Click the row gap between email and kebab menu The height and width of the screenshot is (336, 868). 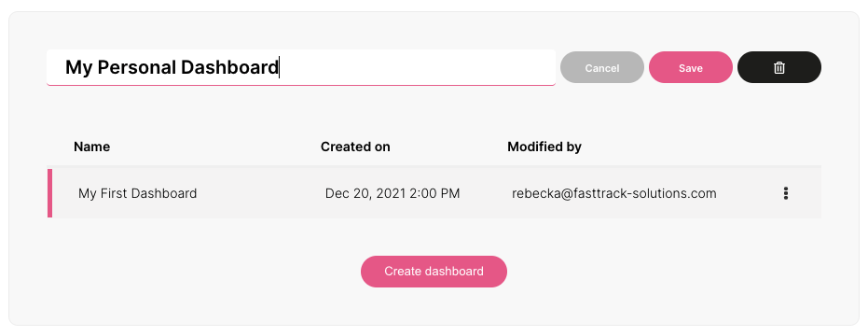748,193
